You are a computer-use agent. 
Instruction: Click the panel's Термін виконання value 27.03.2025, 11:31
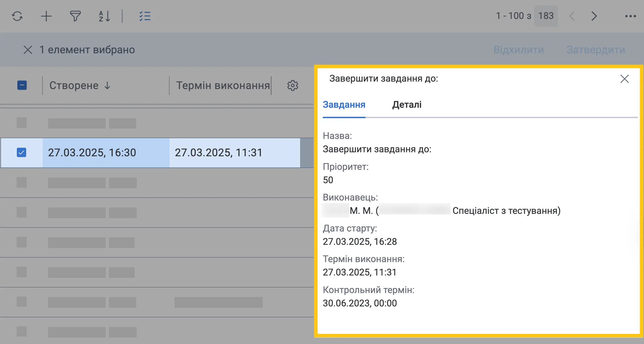pyautogui.click(x=360, y=272)
